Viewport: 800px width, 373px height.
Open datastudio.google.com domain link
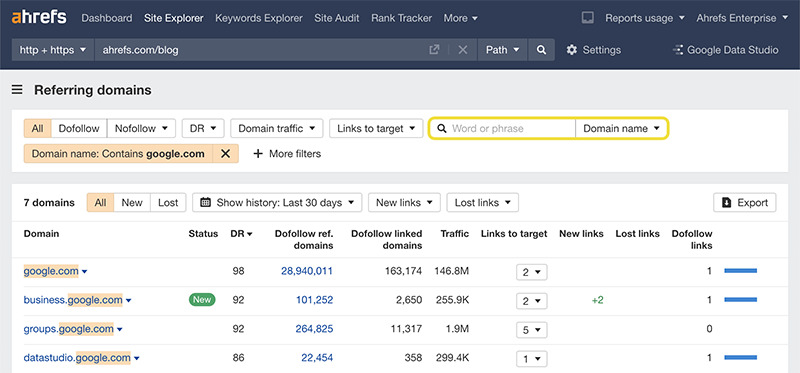[77, 358]
